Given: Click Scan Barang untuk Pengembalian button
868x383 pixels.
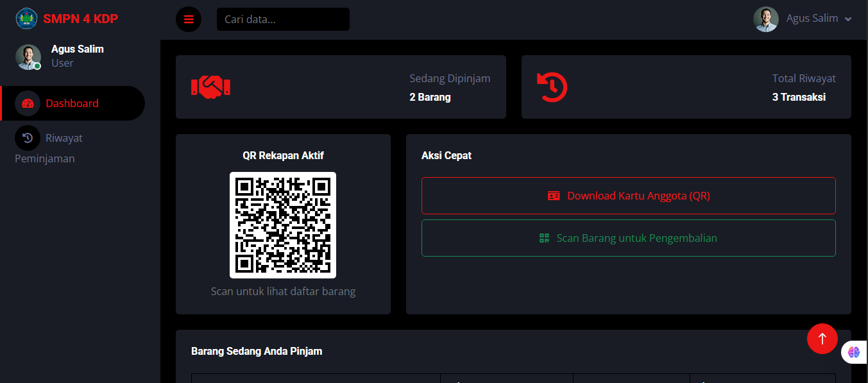Looking at the screenshot, I should (x=629, y=238).
